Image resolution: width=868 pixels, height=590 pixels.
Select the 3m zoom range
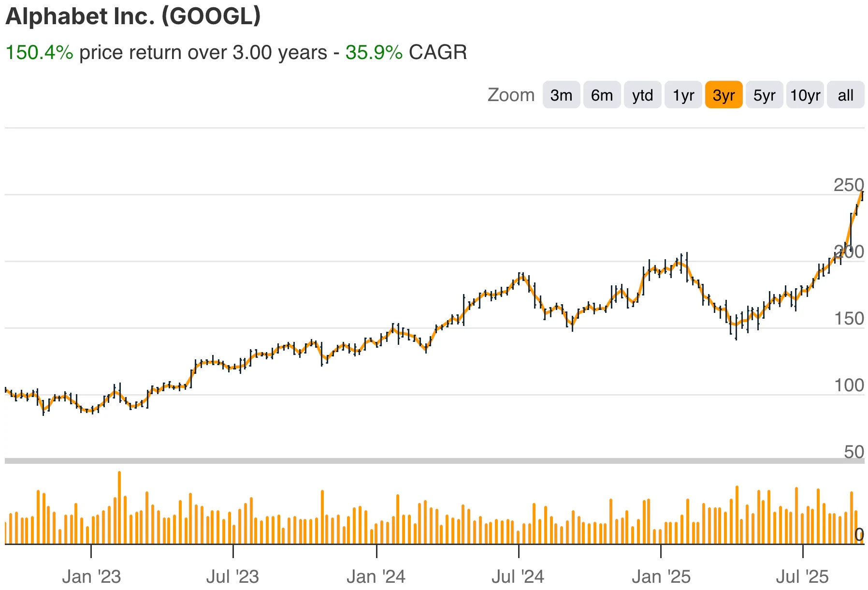click(x=561, y=95)
